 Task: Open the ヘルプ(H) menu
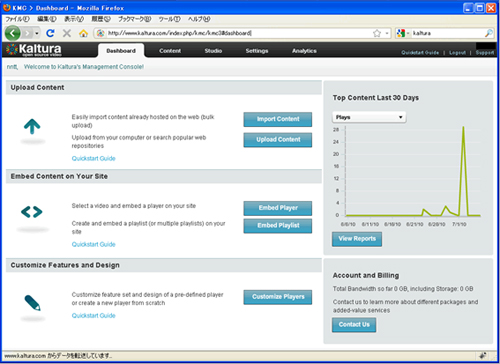pos(199,19)
